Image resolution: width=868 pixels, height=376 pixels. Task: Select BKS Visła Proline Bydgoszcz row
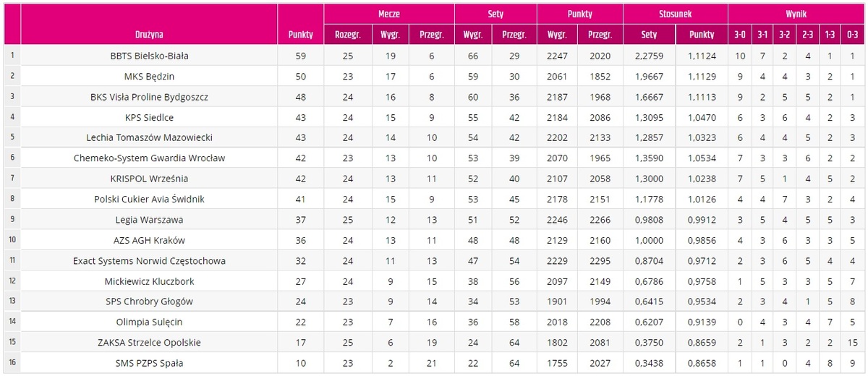(434, 96)
